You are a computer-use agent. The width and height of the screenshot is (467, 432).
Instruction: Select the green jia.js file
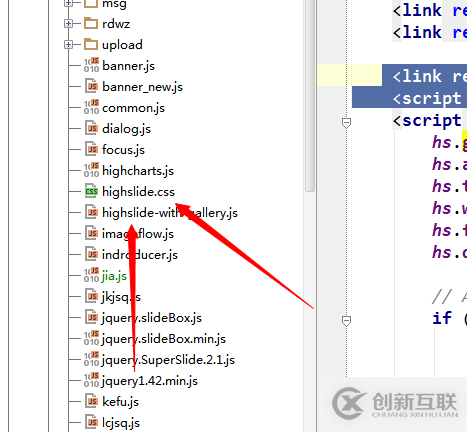pyautogui.click(x=114, y=276)
